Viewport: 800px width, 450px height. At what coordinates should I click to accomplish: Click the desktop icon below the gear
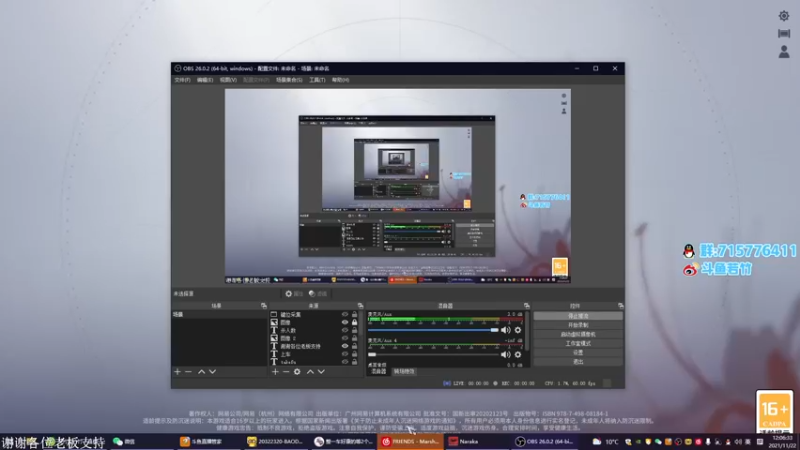[784, 33]
